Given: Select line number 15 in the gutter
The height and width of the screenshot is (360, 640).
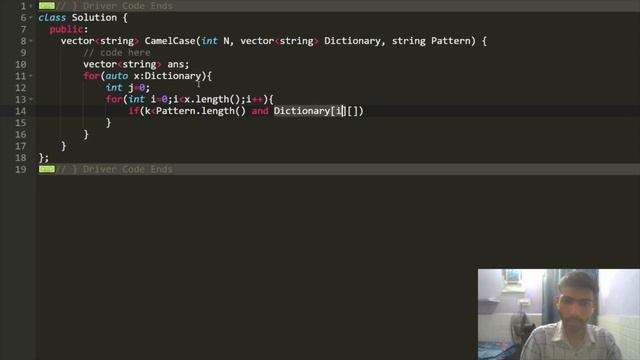Looking at the screenshot, I should pyautogui.click(x=21, y=123).
